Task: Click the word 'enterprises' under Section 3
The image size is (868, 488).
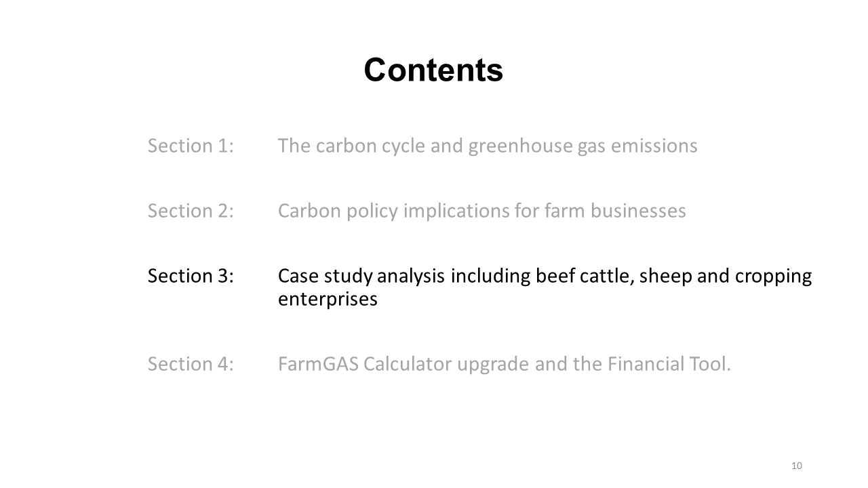Action: click(328, 300)
